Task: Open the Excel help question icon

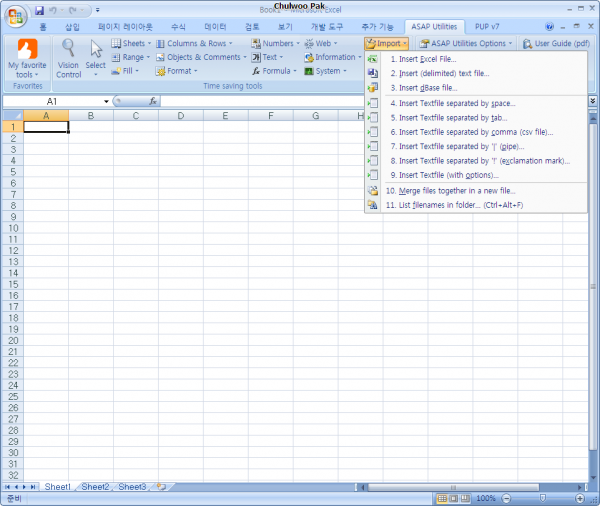Action: (549, 26)
